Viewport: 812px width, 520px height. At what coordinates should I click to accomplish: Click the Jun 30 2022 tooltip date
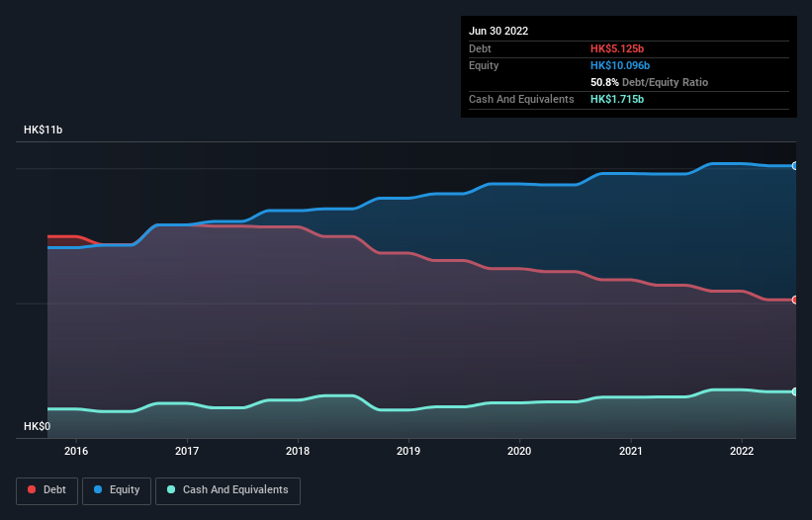(498, 31)
